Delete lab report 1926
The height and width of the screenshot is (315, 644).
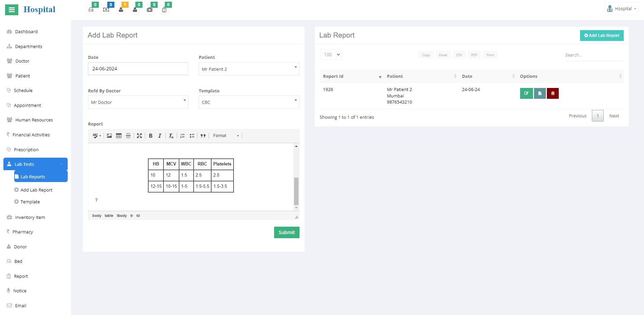(553, 93)
